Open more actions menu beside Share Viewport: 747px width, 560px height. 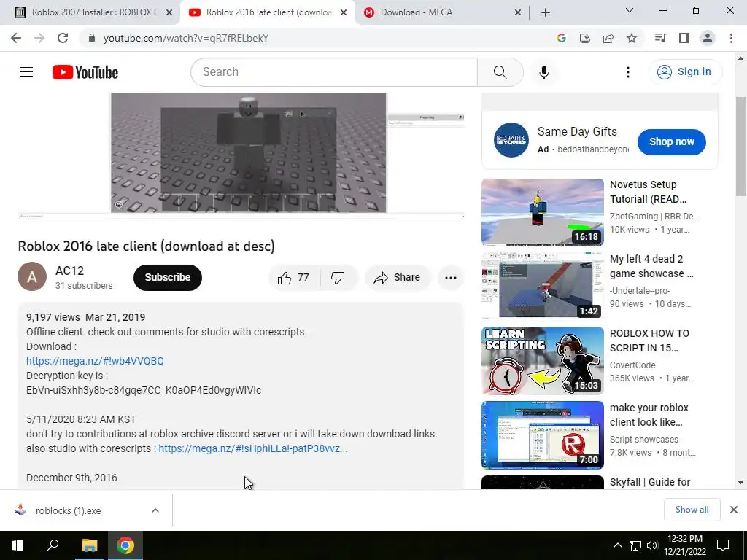(451, 278)
